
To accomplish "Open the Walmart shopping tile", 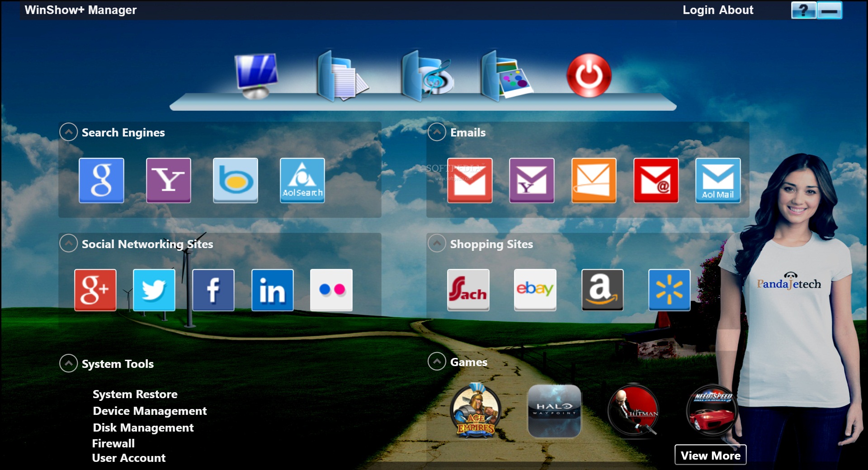I will click(x=669, y=290).
